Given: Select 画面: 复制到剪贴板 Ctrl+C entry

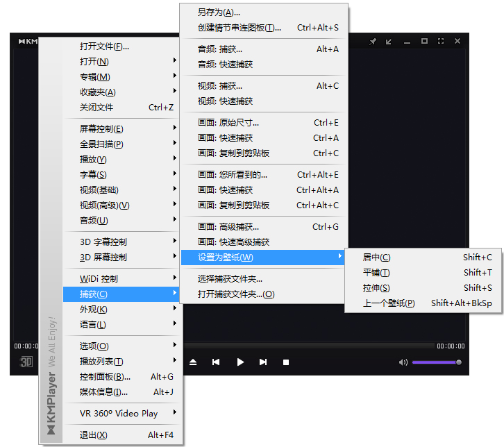Looking at the screenshot, I should 264,153.
